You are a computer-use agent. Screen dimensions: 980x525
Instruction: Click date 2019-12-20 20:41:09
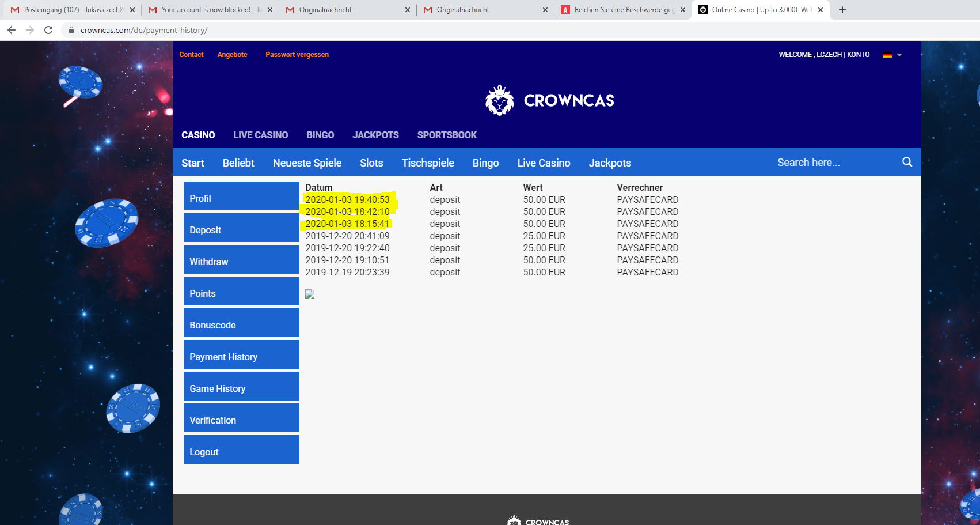point(347,236)
